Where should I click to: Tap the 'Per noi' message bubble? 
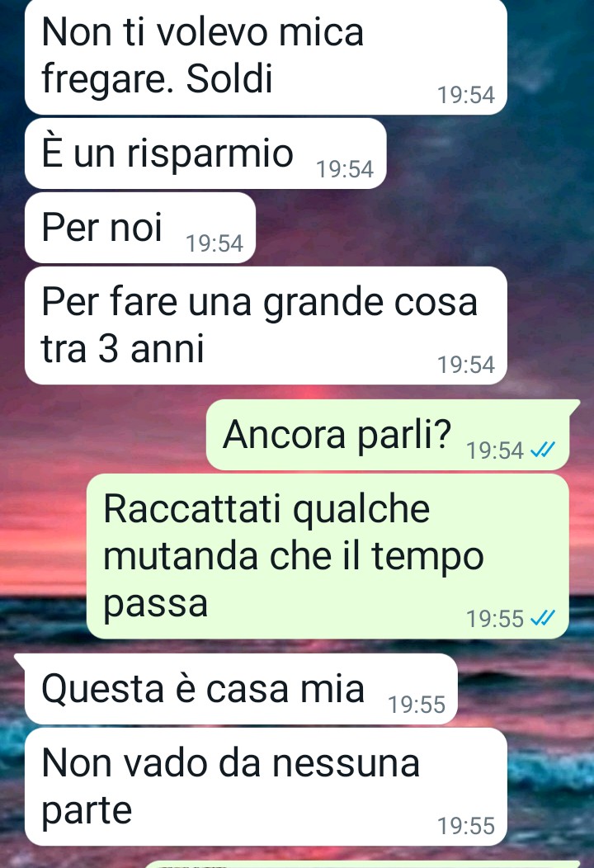[140, 228]
